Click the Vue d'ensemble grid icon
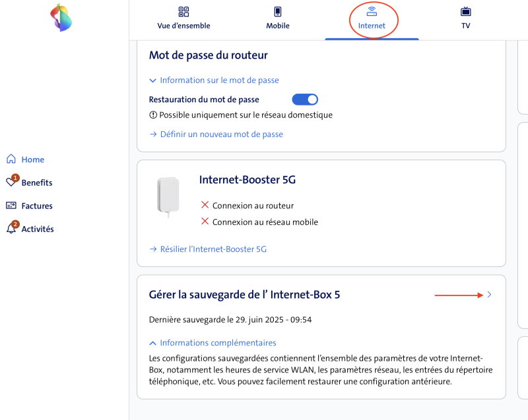Image resolution: width=528 pixels, height=420 pixels. pos(184,12)
